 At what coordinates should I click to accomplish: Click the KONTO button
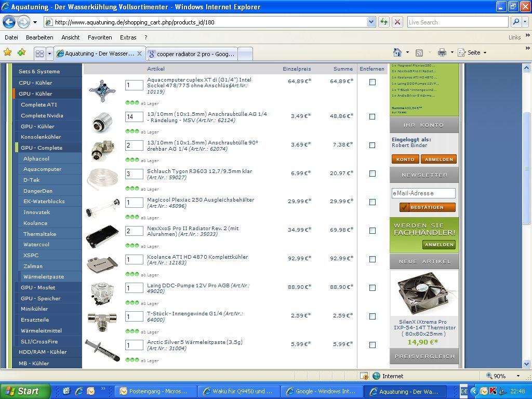[405, 159]
